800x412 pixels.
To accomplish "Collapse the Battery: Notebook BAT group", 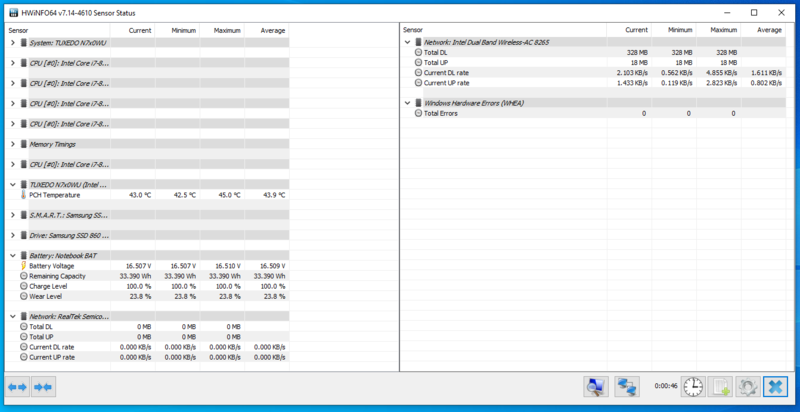I will pos(13,255).
